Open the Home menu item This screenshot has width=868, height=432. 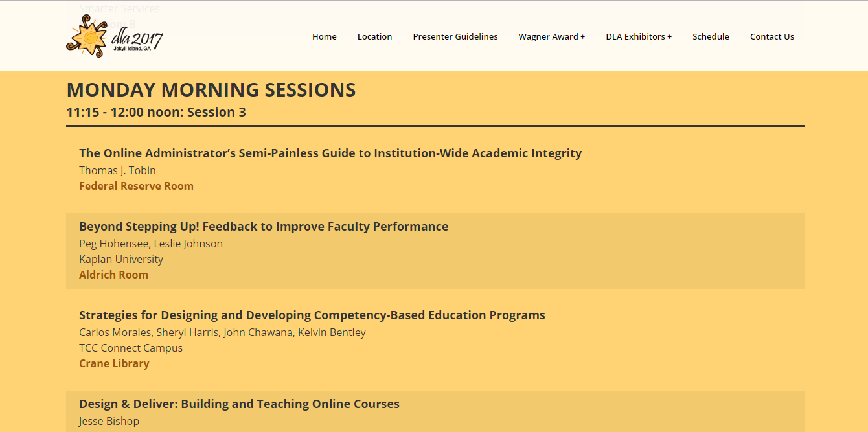(x=324, y=37)
